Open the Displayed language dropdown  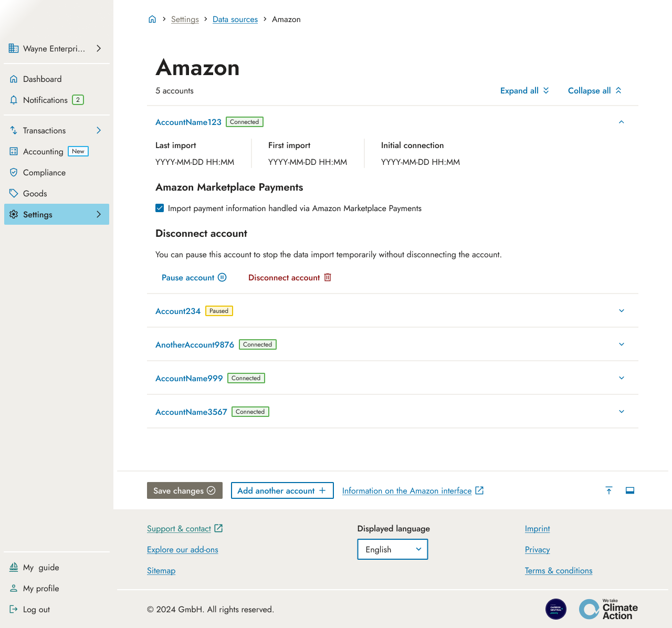[x=393, y=549]
